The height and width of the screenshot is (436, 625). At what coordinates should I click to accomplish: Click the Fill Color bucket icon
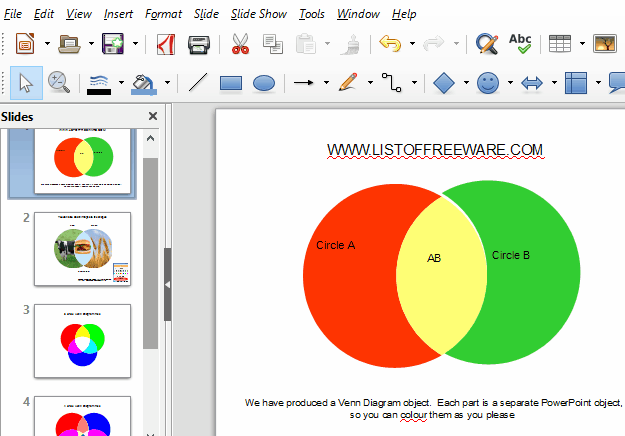click(x=144, y=84)
